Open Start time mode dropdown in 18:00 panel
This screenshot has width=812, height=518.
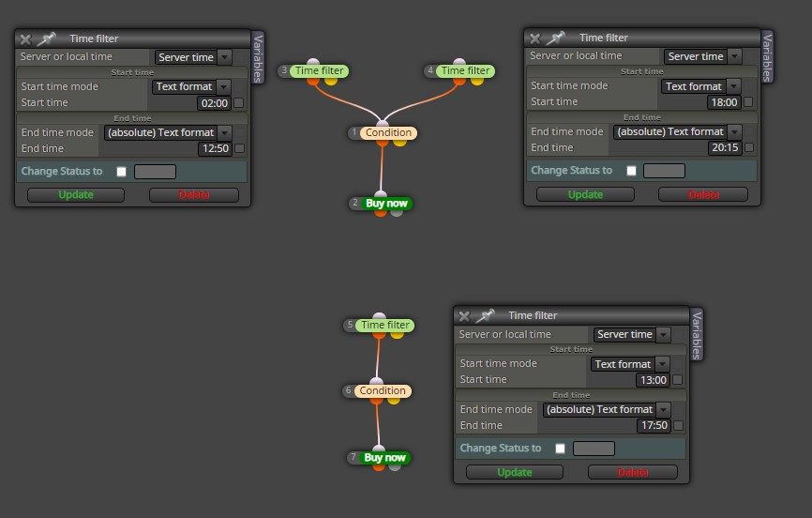point(700,86)
